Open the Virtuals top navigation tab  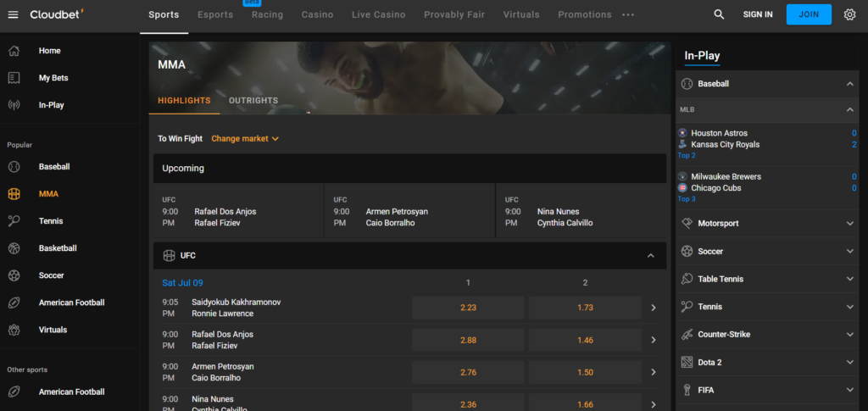tap(521, 15)
